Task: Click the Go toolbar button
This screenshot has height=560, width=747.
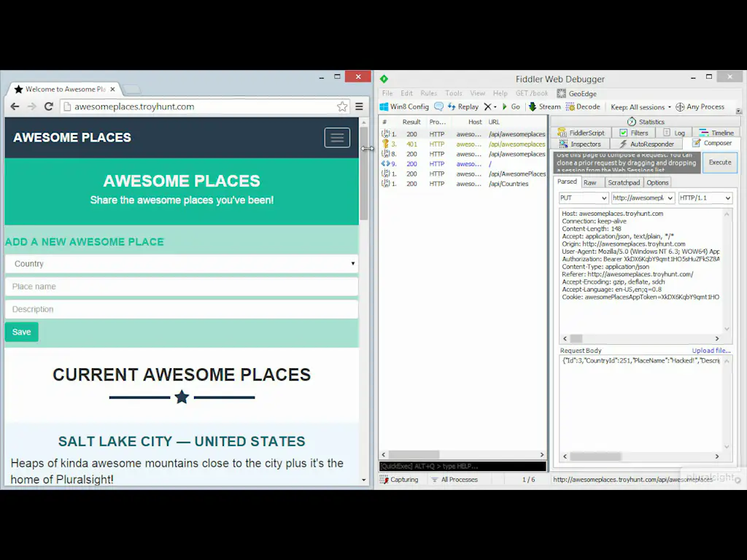Action: click(511, 106)
